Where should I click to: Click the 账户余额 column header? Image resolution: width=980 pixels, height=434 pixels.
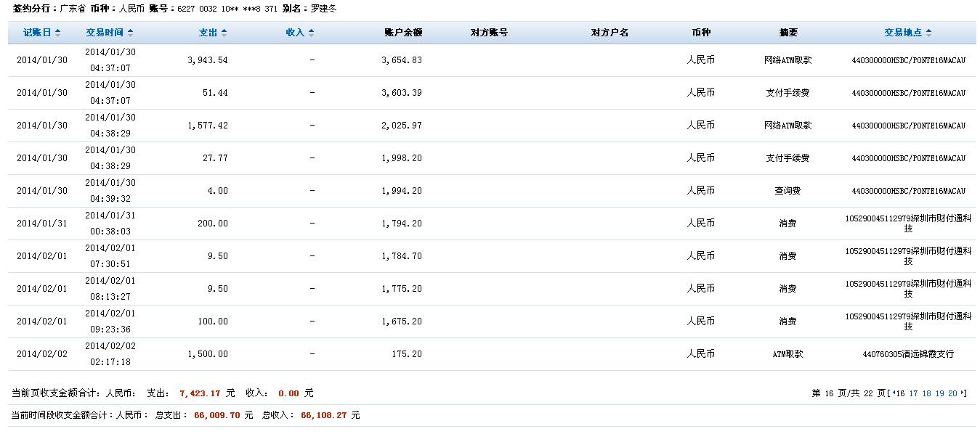pyautogui.click(x=402, y=33)
